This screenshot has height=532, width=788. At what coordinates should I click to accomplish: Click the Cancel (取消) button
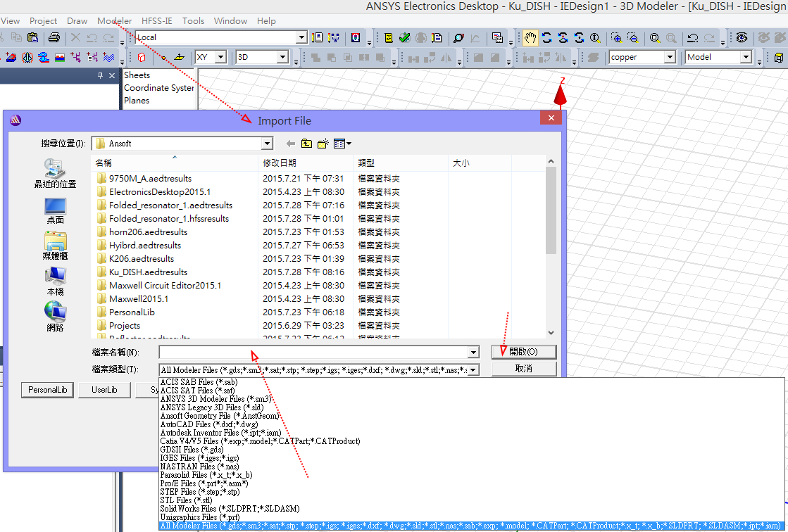click(524, 369)
